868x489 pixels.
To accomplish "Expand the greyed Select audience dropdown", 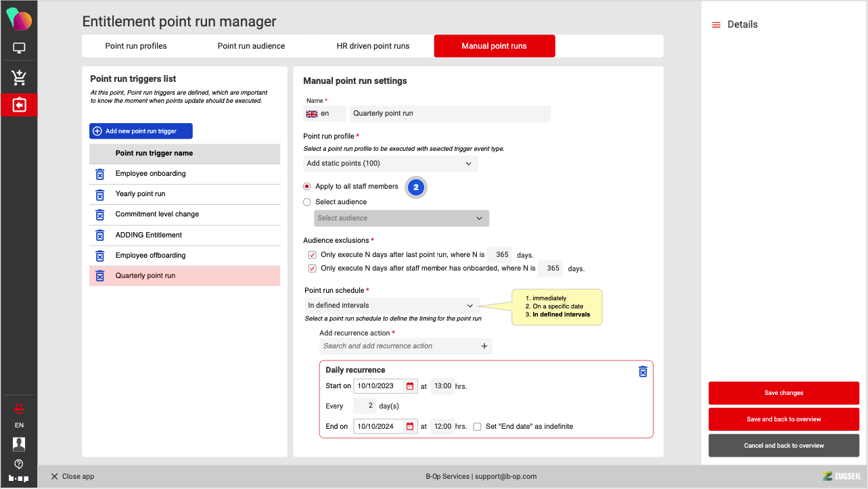I will [x=401, y=218].
